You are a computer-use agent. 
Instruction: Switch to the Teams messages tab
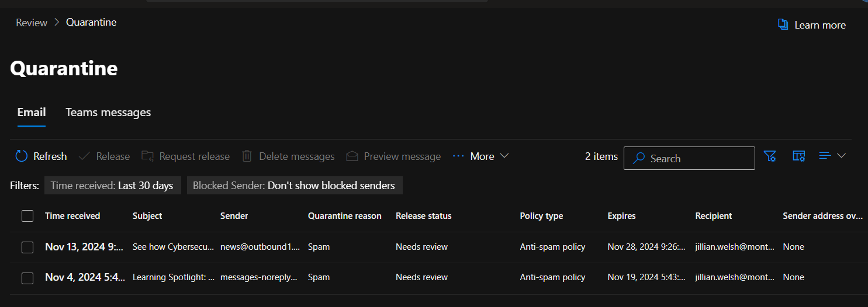click(x=108, y=113)
